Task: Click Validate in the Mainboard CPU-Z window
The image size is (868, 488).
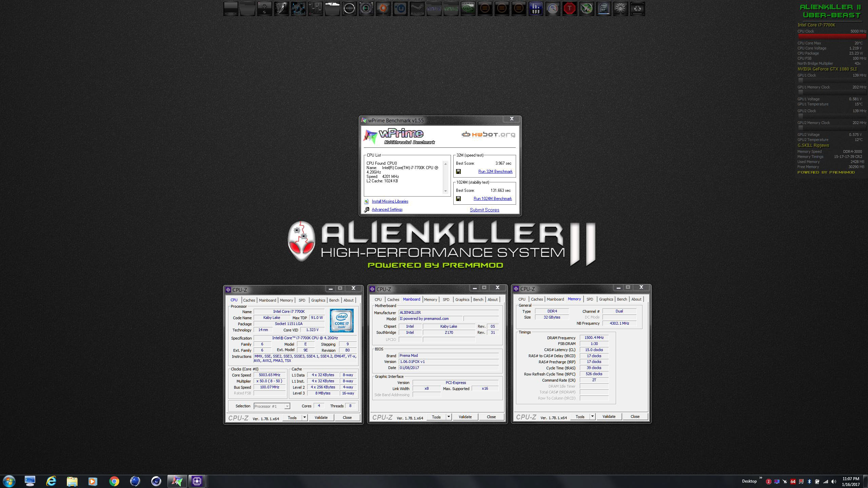Action: click(465, 417)
